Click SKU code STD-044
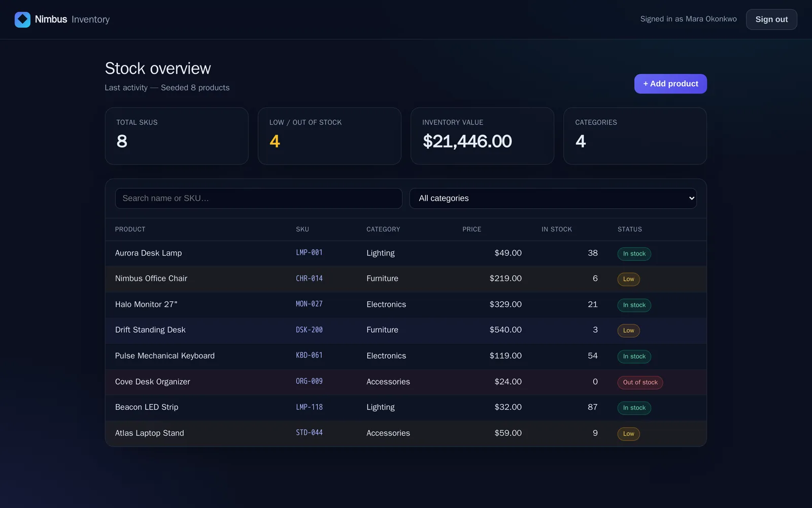 coord(310,432)
